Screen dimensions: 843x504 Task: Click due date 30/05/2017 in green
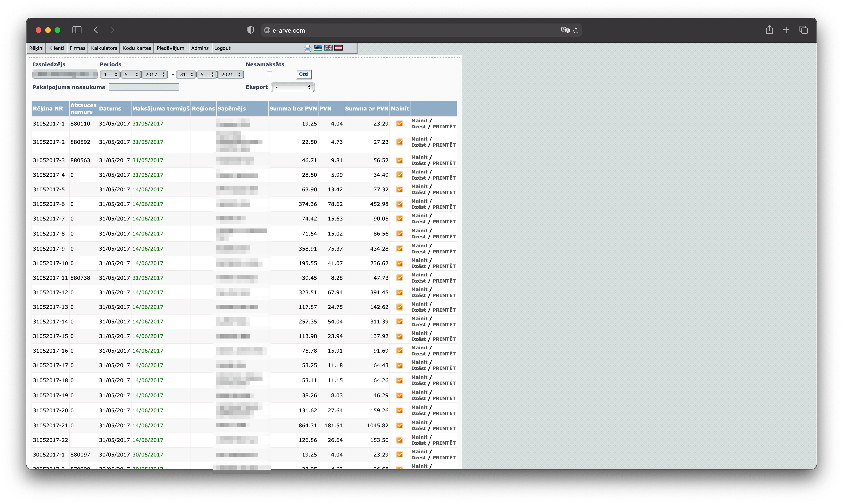click(148, 455)
